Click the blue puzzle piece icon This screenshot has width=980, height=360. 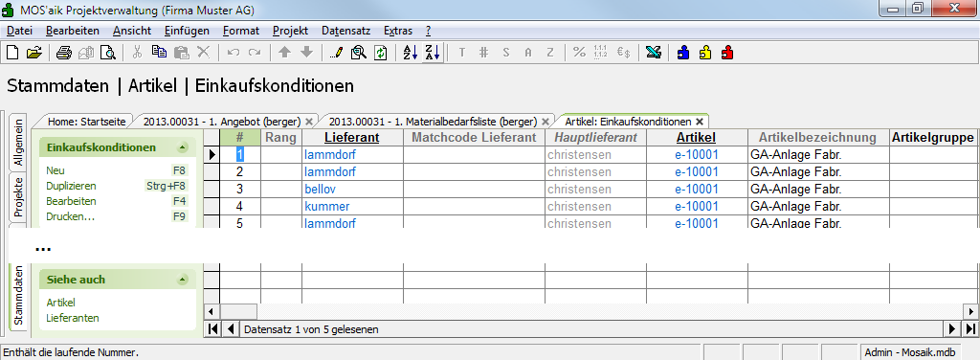pos(683,53)
